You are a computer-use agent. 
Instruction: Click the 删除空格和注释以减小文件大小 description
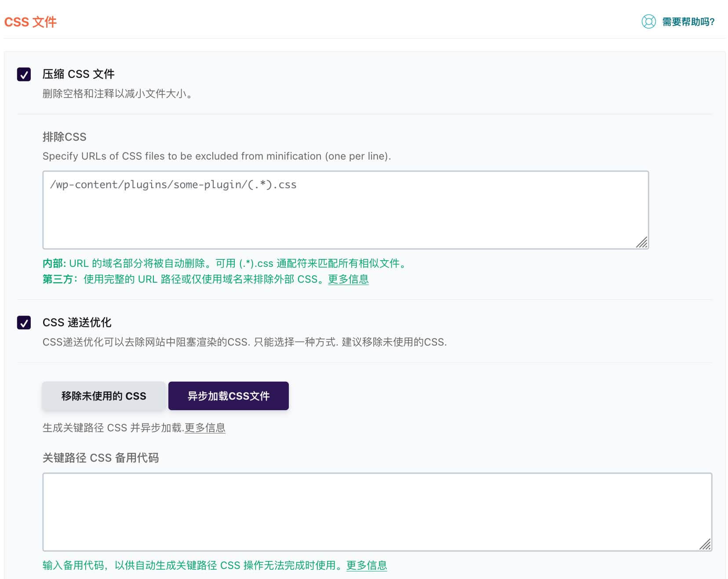pyautogui.click(x=117, y=94)
